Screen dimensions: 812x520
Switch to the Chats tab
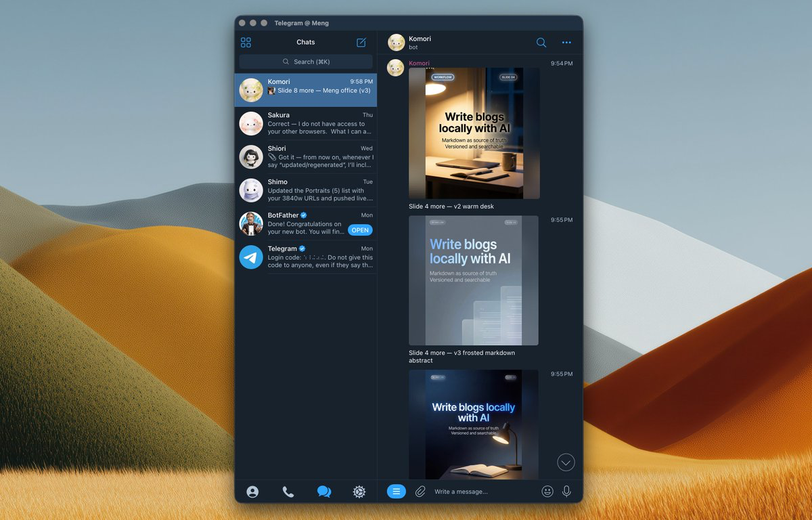pos(324,492)
